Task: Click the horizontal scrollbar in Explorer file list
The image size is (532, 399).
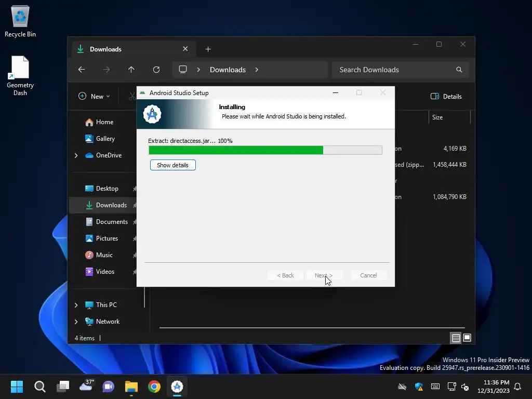Action: pos(312,328)
